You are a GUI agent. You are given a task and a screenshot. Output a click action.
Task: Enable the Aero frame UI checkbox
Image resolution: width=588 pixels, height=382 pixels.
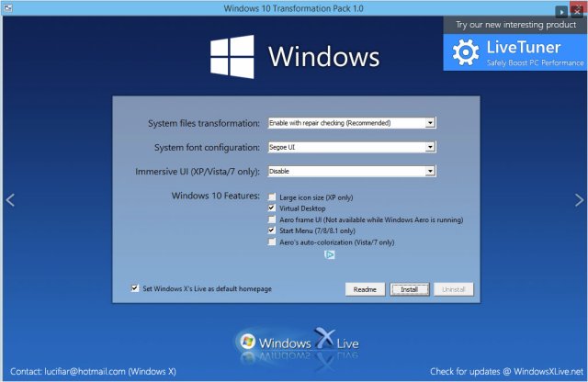coord(272,219)
